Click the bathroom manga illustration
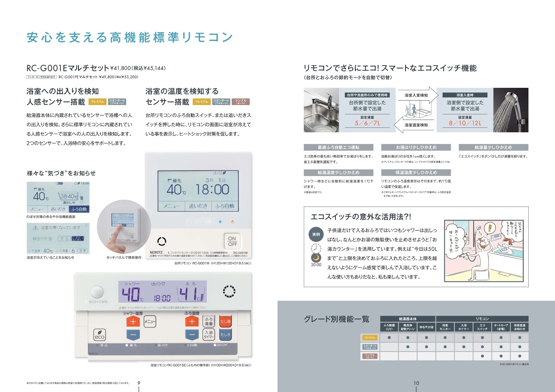 [x=484, y=251]
